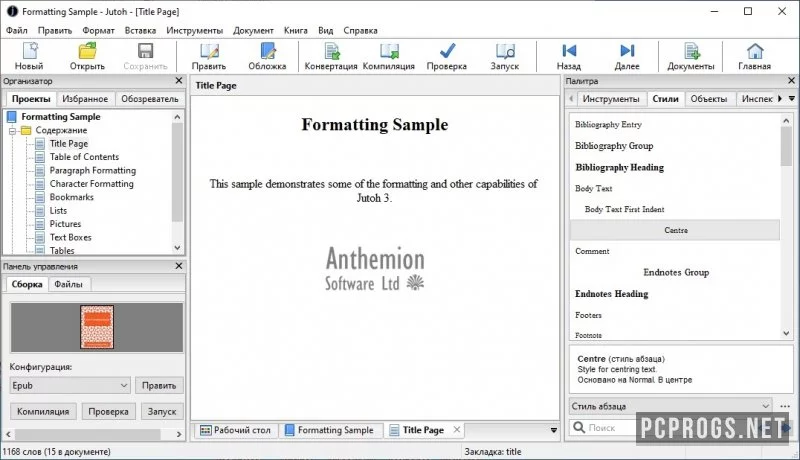800x460 pixels.
Task: Open the Файл menu
Action: click(x=17, y=31)
